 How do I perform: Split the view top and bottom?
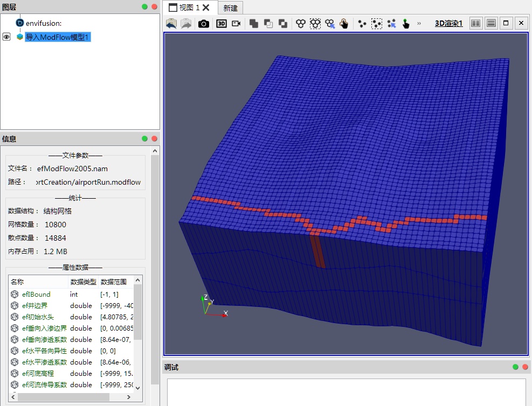[x=491, y=23]
